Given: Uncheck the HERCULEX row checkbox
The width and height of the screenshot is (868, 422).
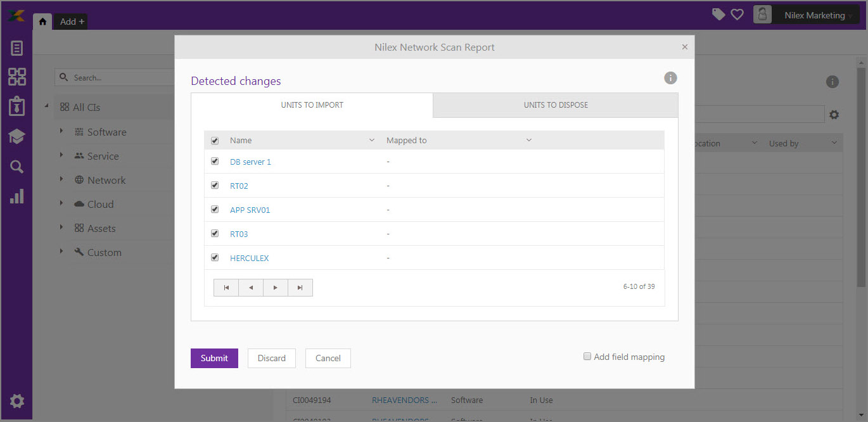Looking at the screenshot, I should (215, 257).
